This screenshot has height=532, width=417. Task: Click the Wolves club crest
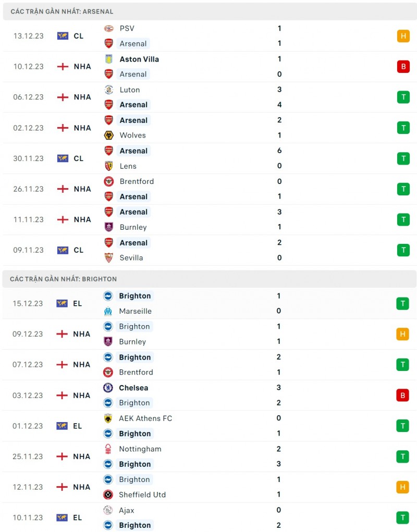(108, 135)
